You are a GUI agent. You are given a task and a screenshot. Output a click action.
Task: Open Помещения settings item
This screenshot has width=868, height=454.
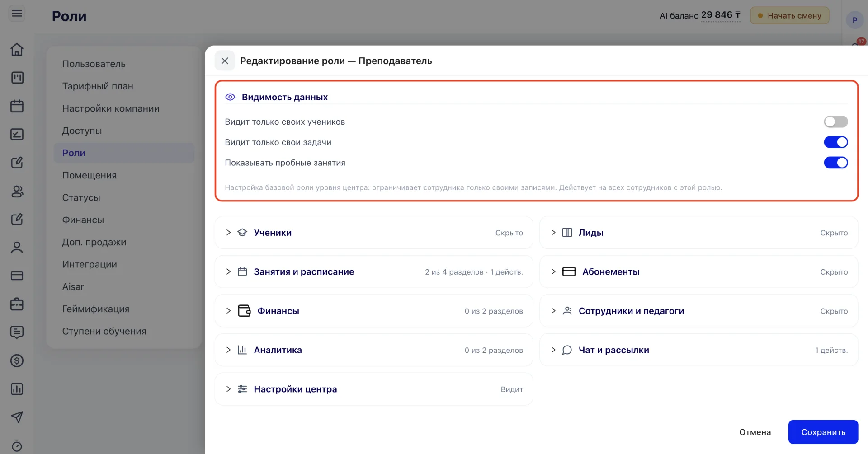click(x=124, y=175)
